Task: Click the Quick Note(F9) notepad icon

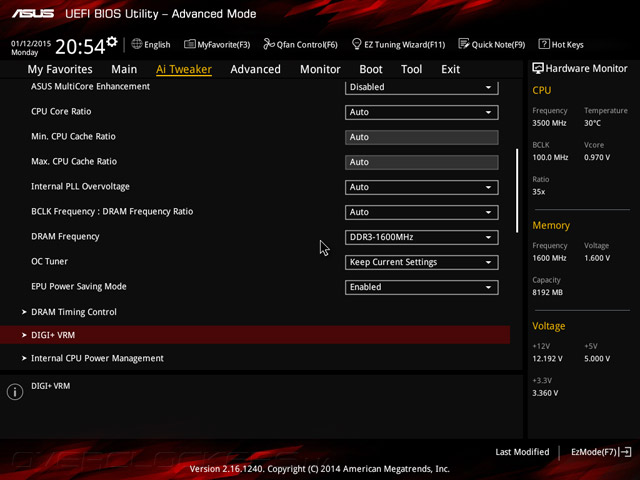Action: 464,44
